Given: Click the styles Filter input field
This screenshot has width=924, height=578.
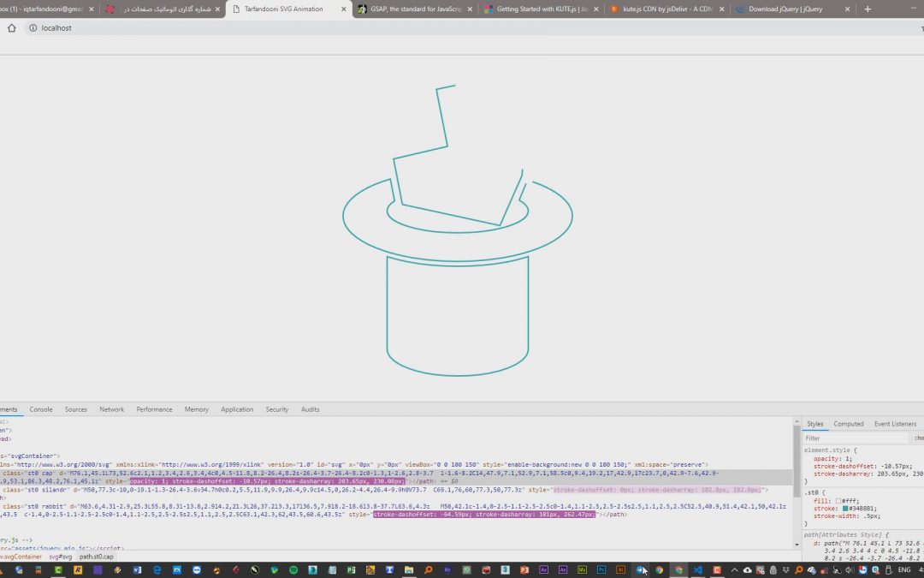Looking at the screenshot, I should point(856,438).
